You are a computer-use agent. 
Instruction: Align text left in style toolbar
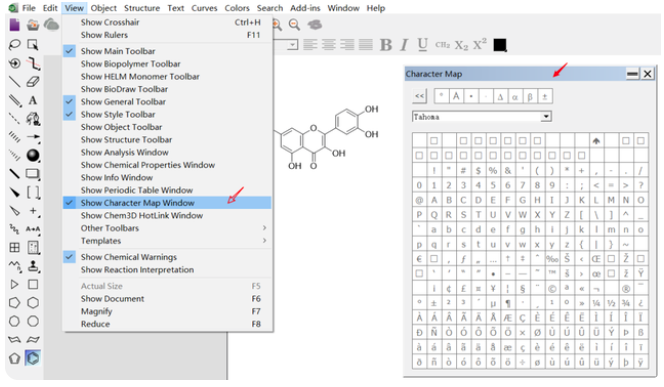(310, 44)
